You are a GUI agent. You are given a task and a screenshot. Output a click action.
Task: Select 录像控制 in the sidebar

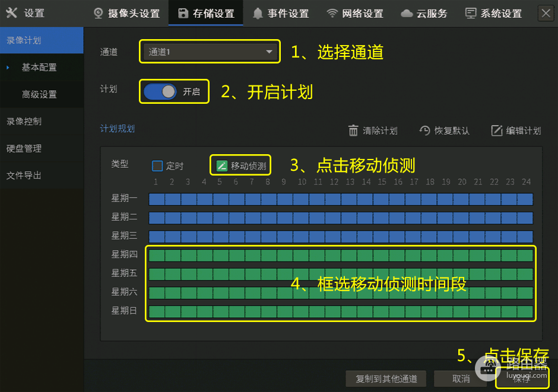(42, 121)
